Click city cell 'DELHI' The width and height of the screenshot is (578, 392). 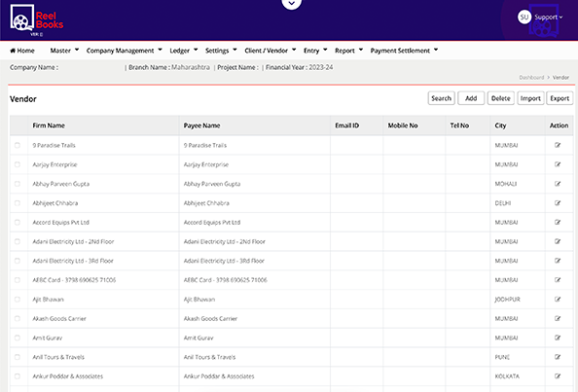(503, 203)
